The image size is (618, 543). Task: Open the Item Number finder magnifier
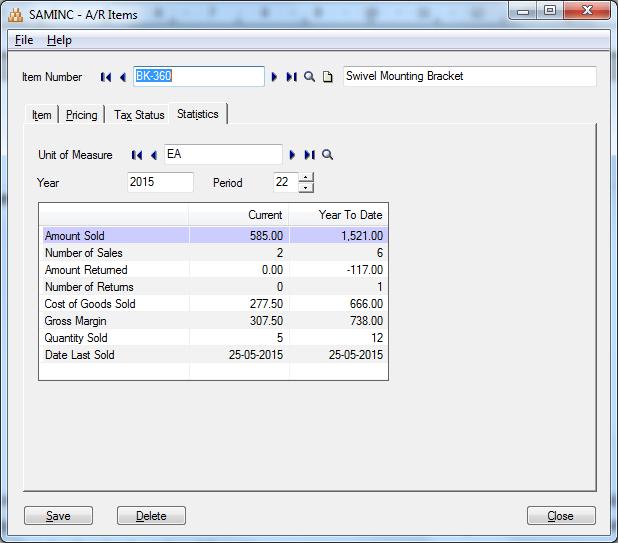310,77
